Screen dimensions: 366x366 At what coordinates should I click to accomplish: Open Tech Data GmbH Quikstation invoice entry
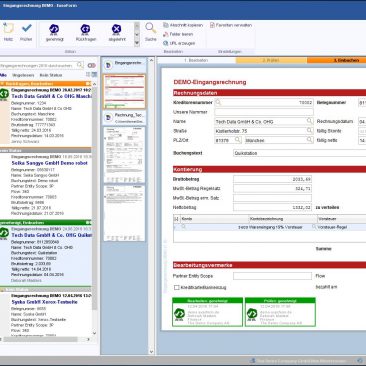coord(46,255)
